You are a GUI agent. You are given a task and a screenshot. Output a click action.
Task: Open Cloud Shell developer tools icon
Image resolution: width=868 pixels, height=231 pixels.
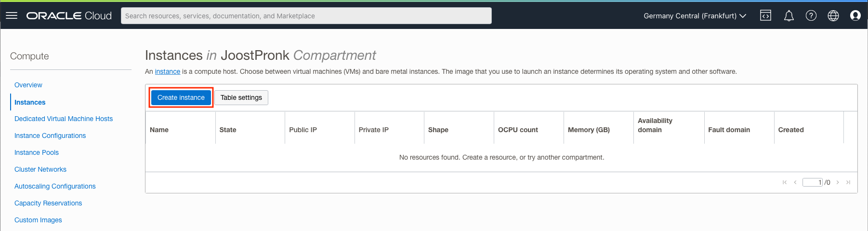[x=765, y=16]
